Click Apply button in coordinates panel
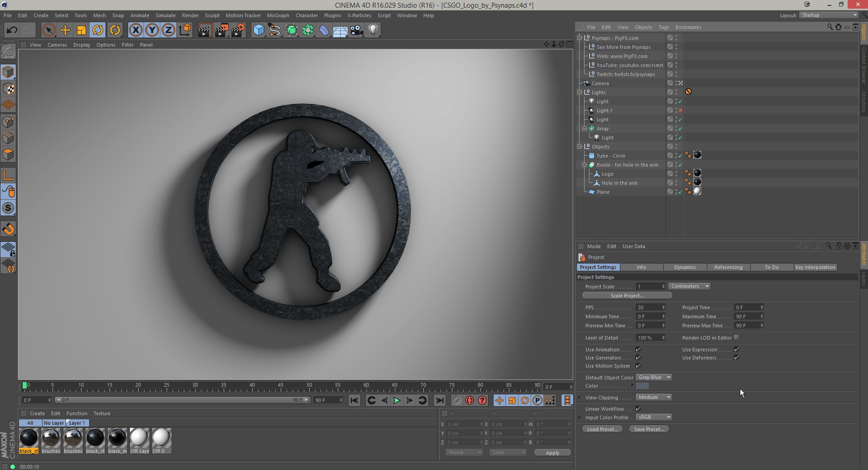This screenshot has height=470, width=868. (552, 453)
